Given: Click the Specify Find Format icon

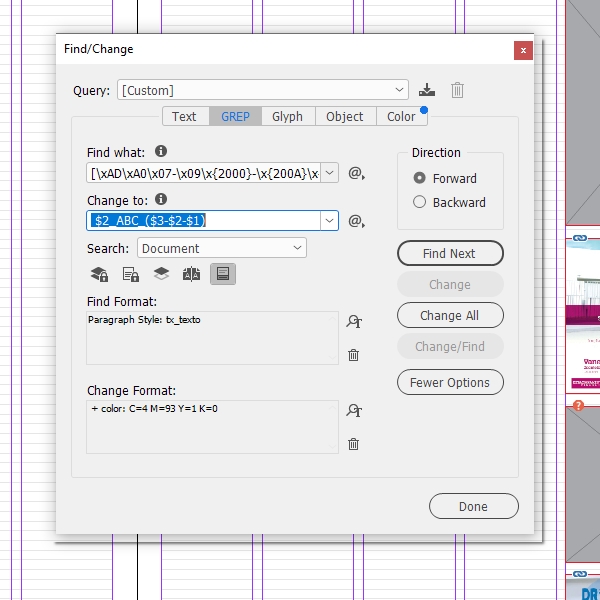Looking at the screenshot, I should pos(353,322).
